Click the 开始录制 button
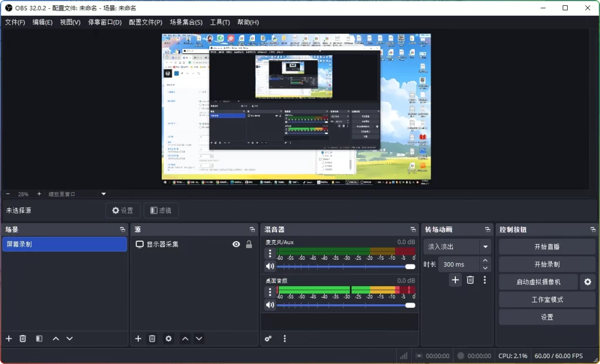 pos(546,263)
